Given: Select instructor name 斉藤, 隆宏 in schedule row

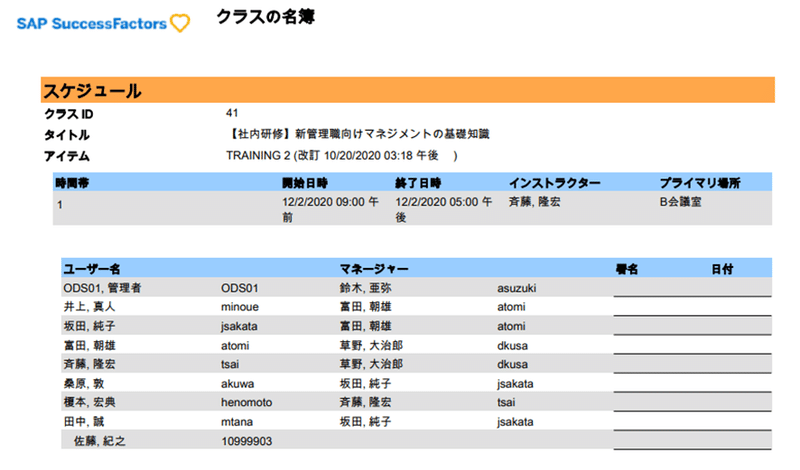Looking at the screenshot, I should [x=535, y=202].
